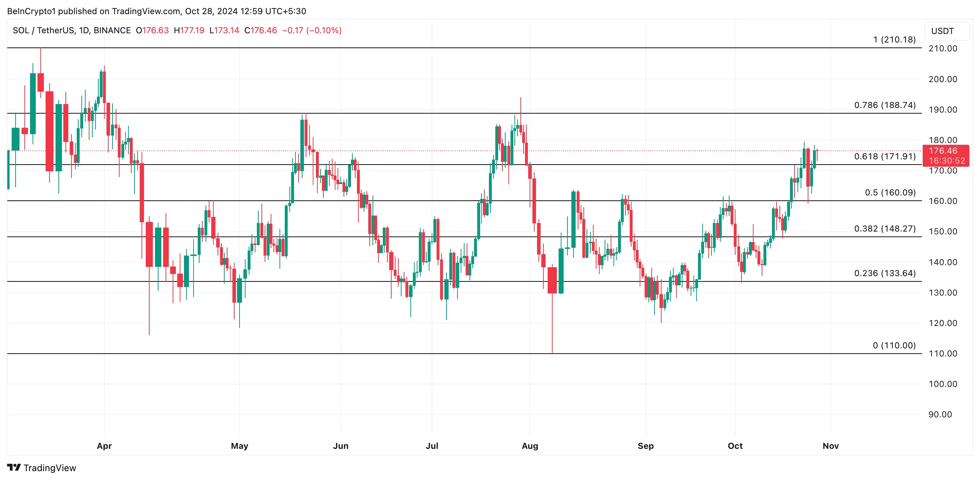The width and height of the screenshot is (980, 480).
Task: Click the Nov label on time axis
Action: coord(831,446)
